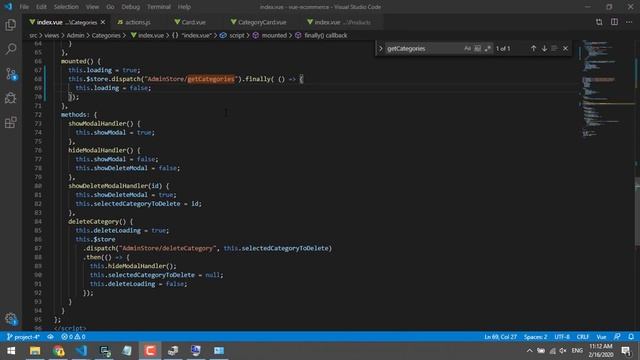Switch to the CategoryCard.vue tab
This screenshot has width=640, height=360.
(x=262, y=22)
